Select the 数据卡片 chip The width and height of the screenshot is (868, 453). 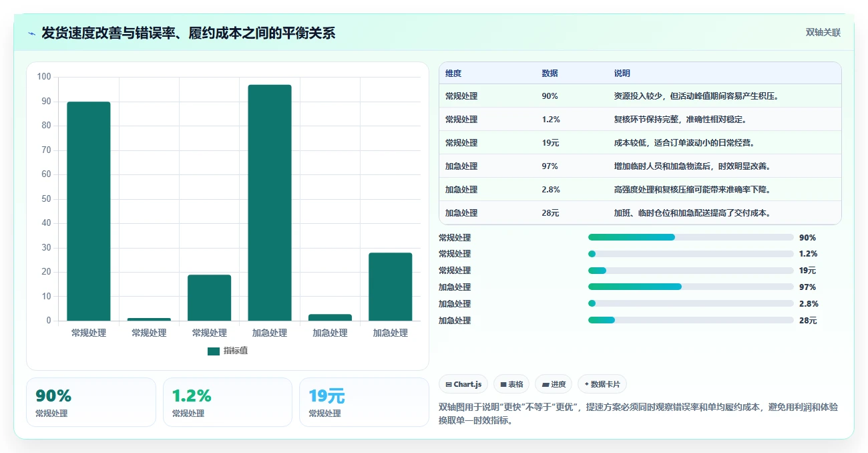pos(602,384)
